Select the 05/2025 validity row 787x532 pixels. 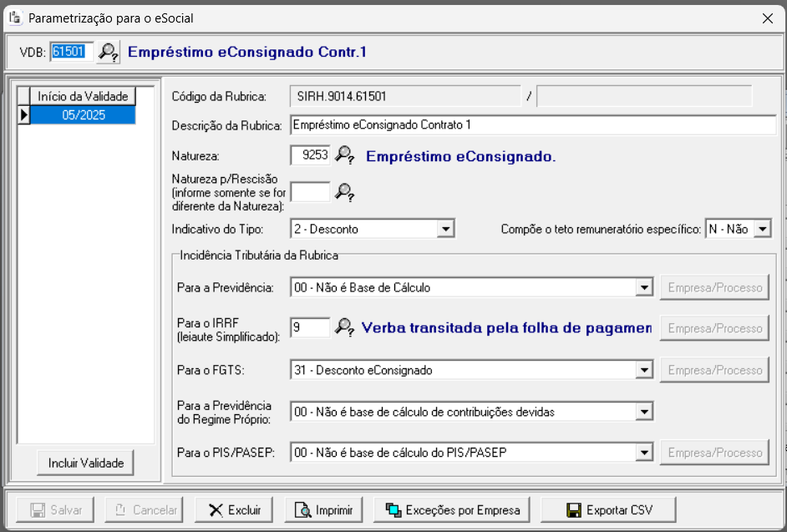83,115
